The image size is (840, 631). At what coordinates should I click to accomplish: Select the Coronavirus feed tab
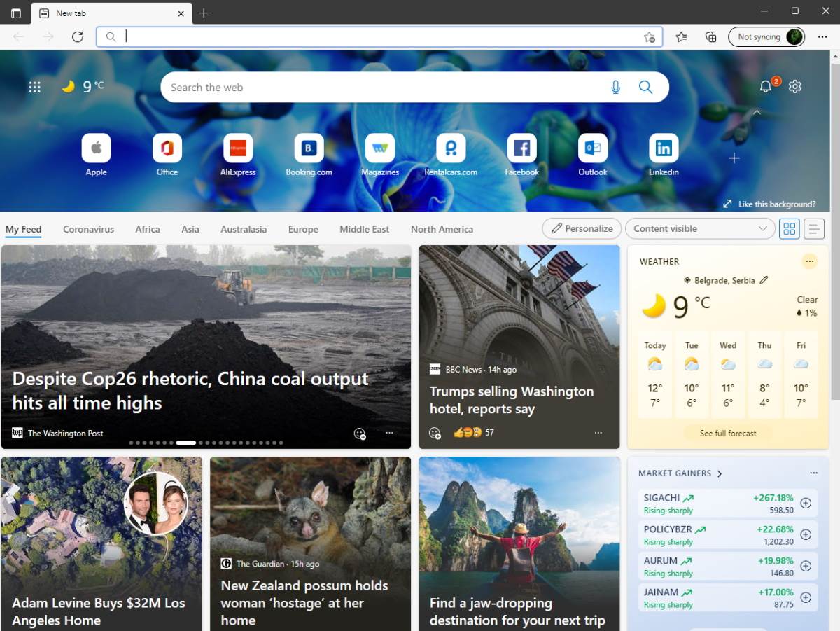coord(88,229)
